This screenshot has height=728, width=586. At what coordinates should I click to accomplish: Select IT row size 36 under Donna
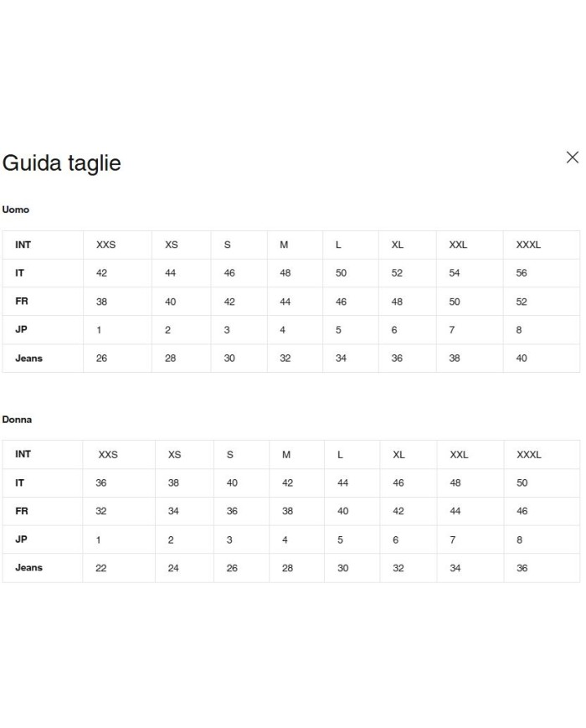pos(101,483)
